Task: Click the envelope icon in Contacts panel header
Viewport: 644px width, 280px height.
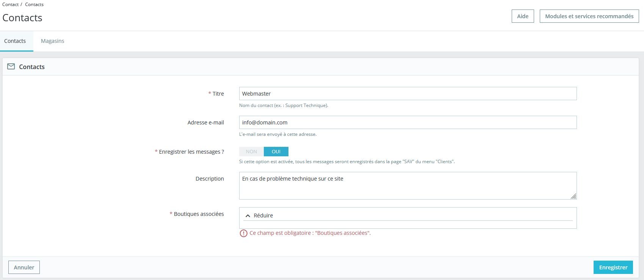Action: 11,67
